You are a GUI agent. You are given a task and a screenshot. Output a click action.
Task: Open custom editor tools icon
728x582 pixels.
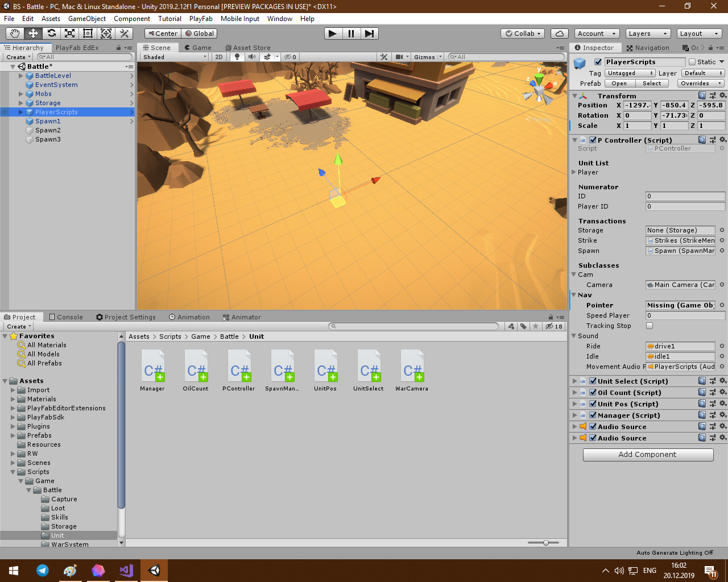[125, 34]
